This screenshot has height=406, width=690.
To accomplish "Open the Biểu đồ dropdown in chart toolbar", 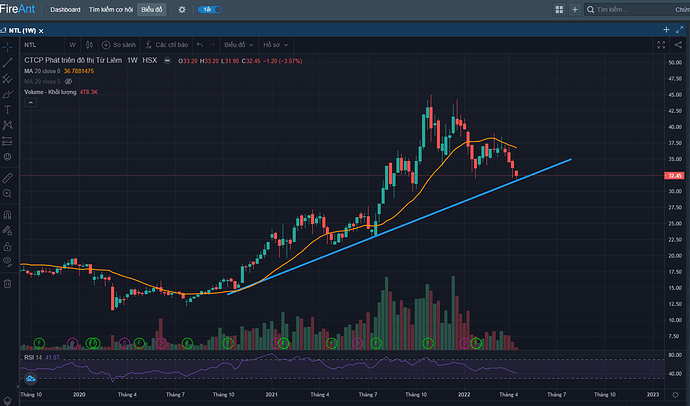I will (x=237, y=45).
